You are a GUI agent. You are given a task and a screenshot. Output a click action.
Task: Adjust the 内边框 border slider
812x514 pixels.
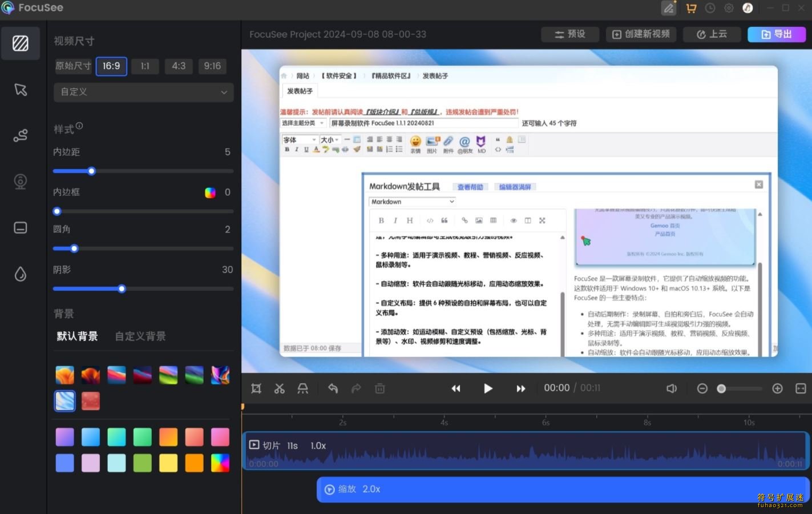(x=57, y=211)
